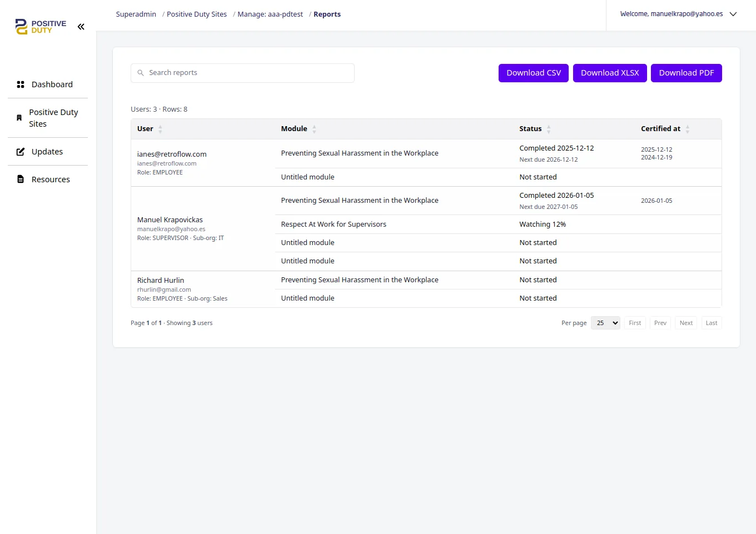Image resolution: width=756 pixels, height=534 pixels.
Task: Open the per page dropdown
Action: (605, 322)
